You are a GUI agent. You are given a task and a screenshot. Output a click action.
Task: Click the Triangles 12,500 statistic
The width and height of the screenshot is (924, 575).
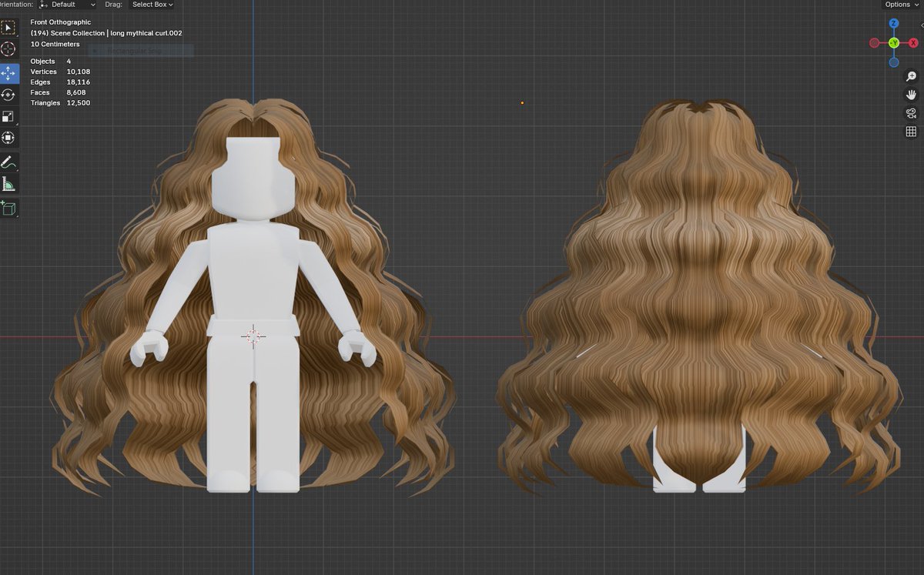pos(60,102)
